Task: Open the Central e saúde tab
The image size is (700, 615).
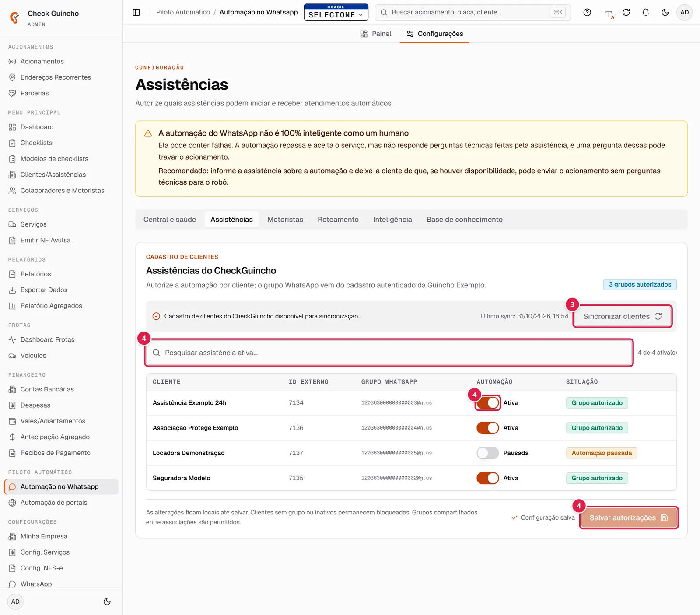Action: pos(170,220)
